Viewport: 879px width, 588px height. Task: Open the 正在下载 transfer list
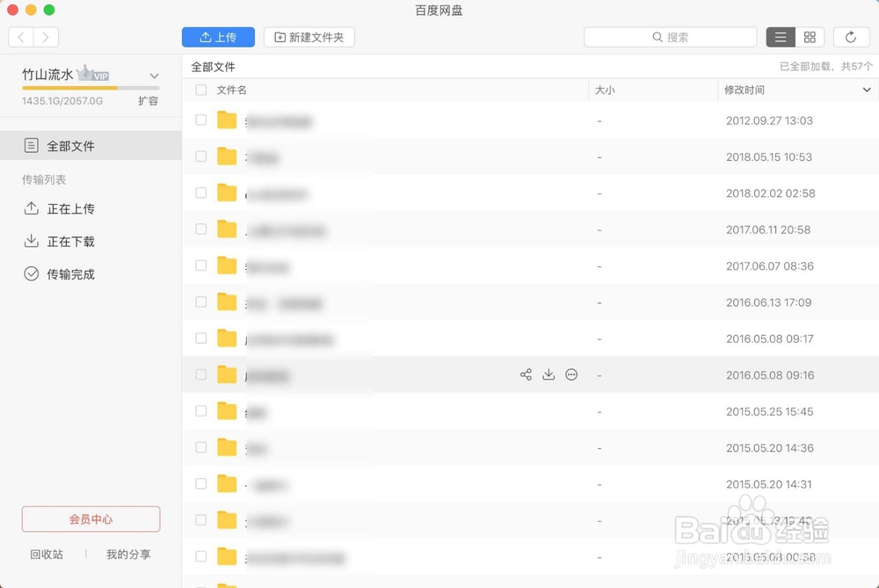pyautogui.click(x=60, y=242)
